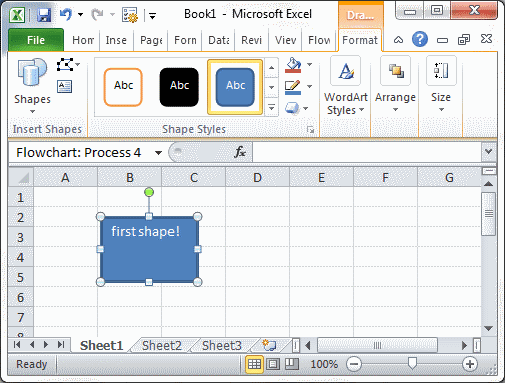Switch to the View ribbon tab
Screen dimensions: 505x383
[x=285, y=40]
